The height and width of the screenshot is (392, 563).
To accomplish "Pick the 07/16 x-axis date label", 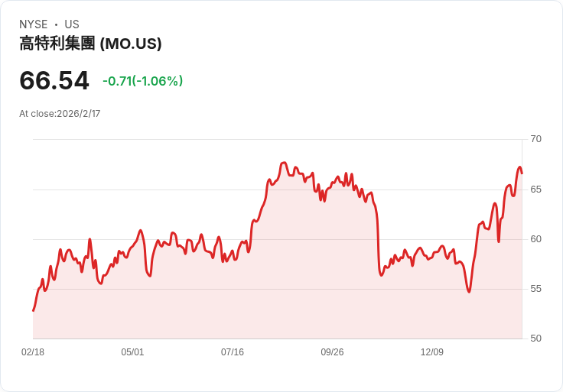I will (x=233, y=352).
